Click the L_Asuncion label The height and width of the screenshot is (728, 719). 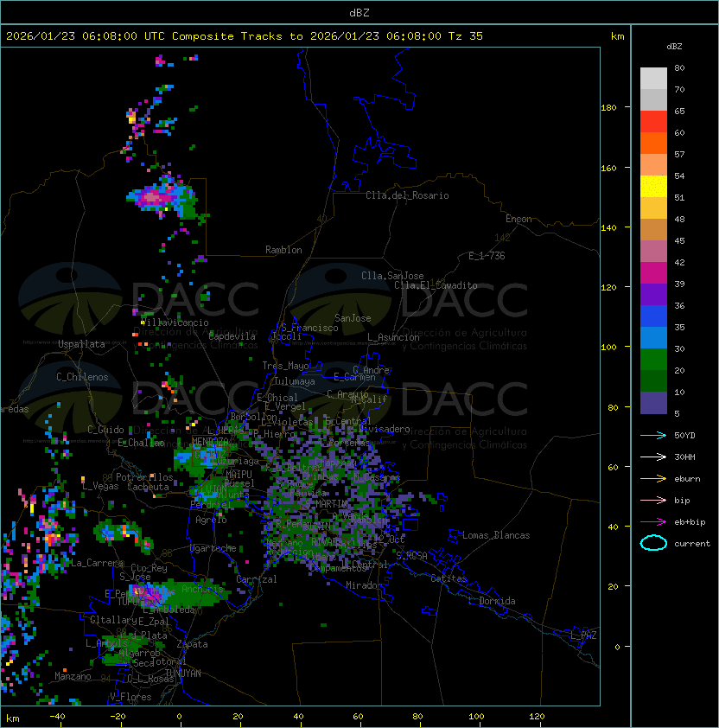click(x=393, y=337)
